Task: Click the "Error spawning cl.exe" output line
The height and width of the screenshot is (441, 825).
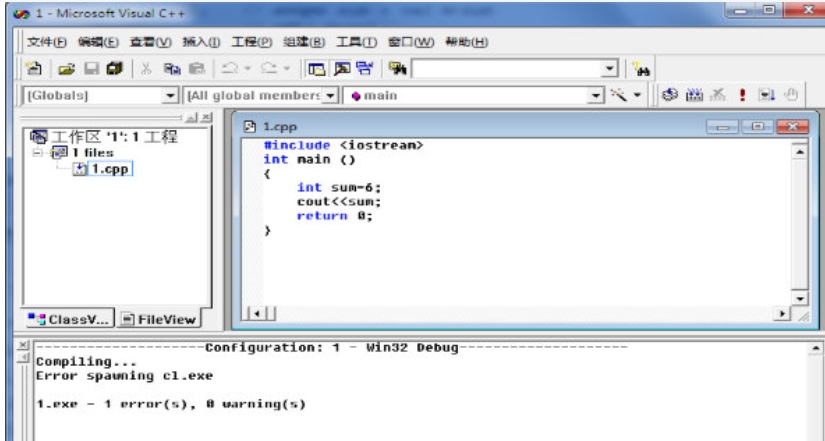Action: pyautogui.click(x=124, y=376)
